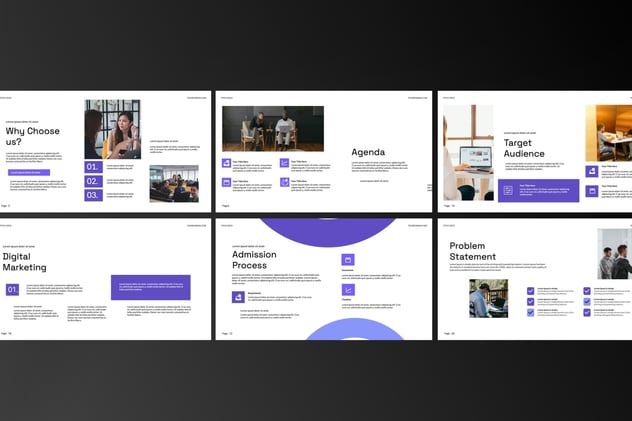Toggle the second checkbox in Problem Statement's left column
The image size is (632, 421).
(531, 301)
